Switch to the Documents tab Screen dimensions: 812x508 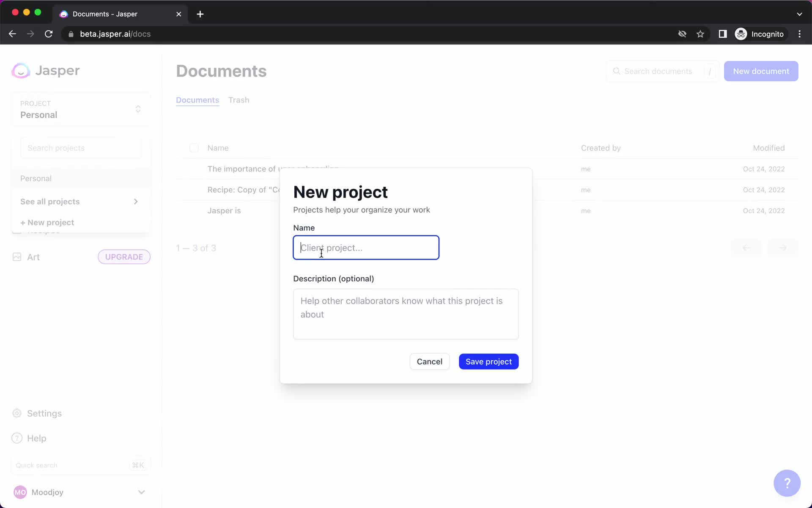click(198, 100)
